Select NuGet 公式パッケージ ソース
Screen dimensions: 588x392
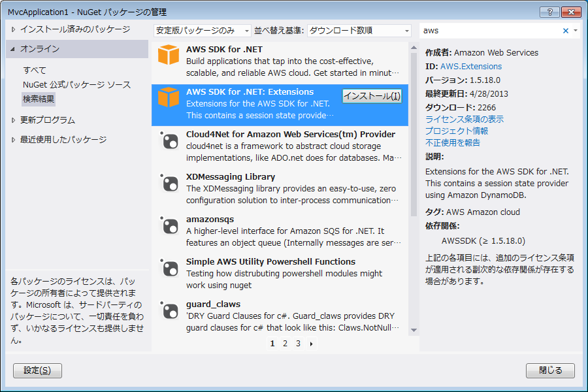click(x=76, y=85)
